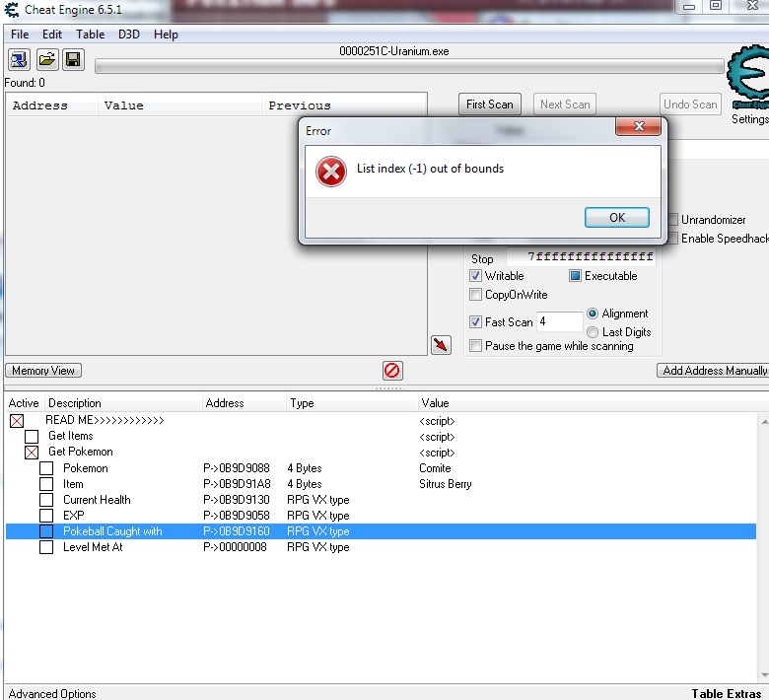Toggle the READ ME script entry
The image size is (769, 700).
click(x=17, y=421)
